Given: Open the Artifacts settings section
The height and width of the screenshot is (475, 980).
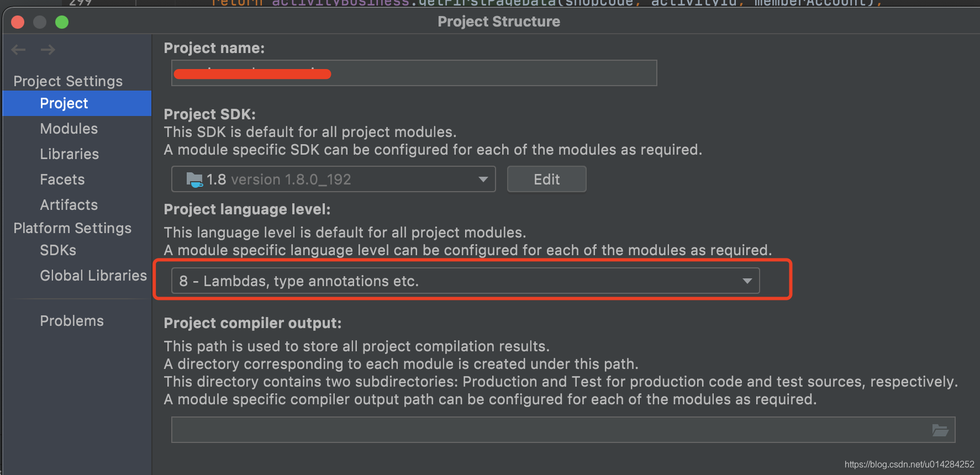Looking at the screenshot, I should click(x=69, y=204).
